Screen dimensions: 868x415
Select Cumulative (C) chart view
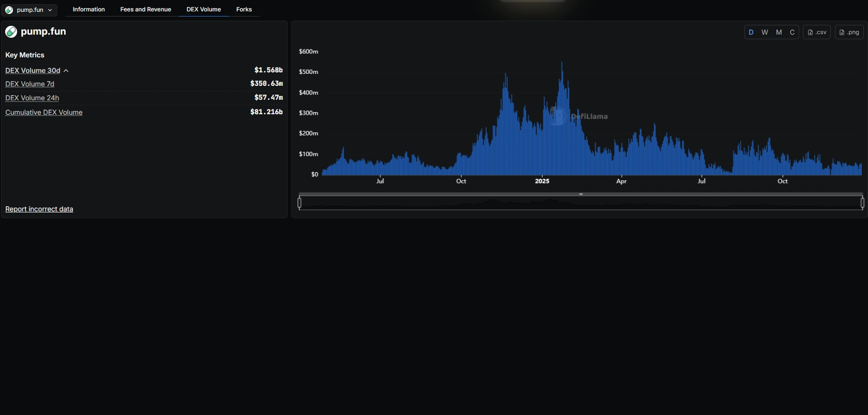point(792,32)
